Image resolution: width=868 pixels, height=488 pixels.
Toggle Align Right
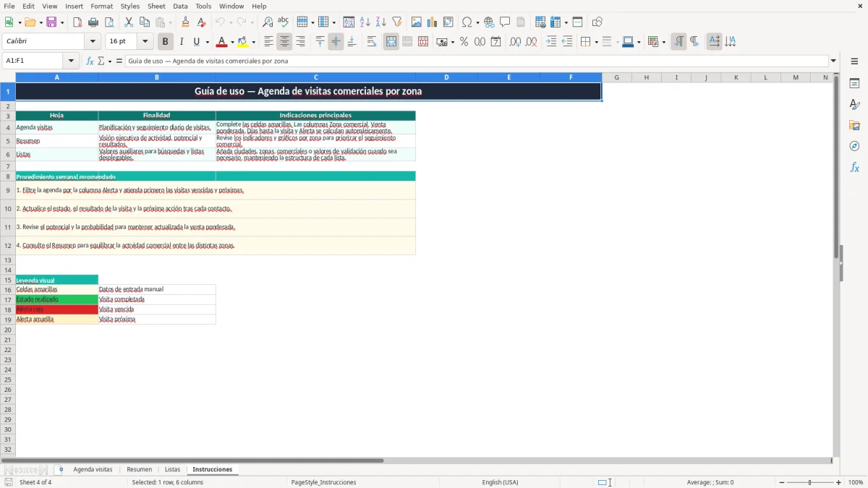(301, 42)
